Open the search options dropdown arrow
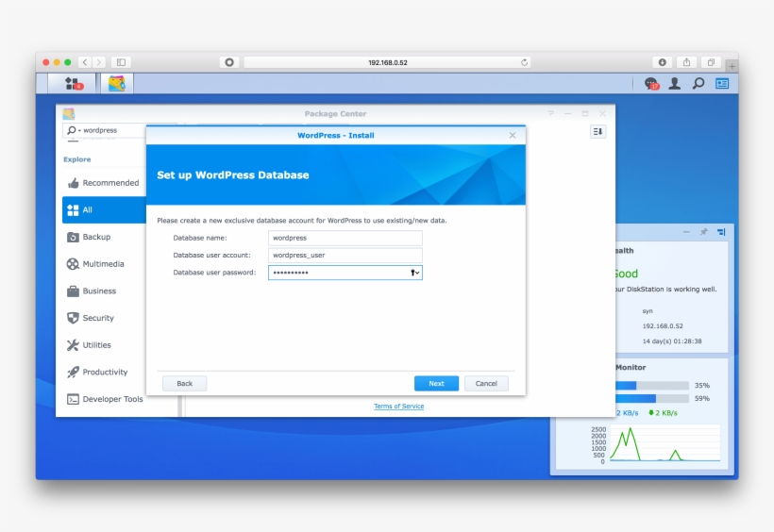 pos(79,130)
